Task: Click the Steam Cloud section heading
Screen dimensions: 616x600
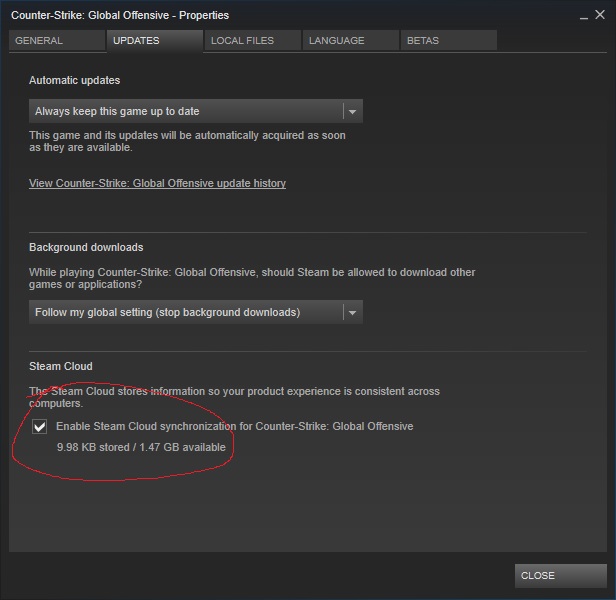Action: tap(61, 366)
